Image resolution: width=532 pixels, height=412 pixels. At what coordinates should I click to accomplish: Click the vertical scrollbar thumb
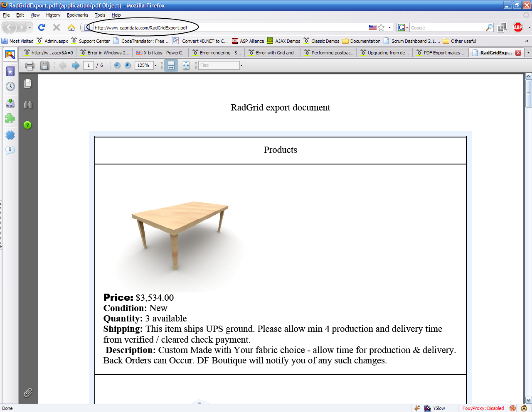529,93
